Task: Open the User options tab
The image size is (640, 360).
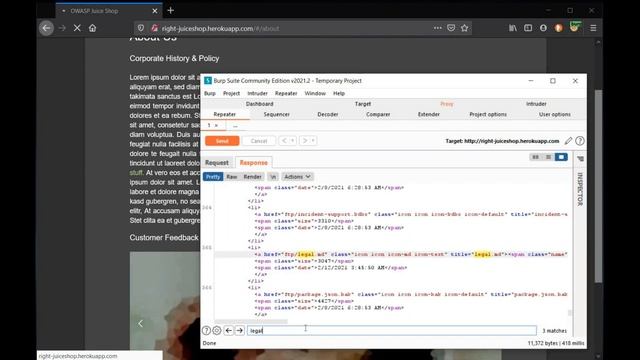Action: click(555, 115)
